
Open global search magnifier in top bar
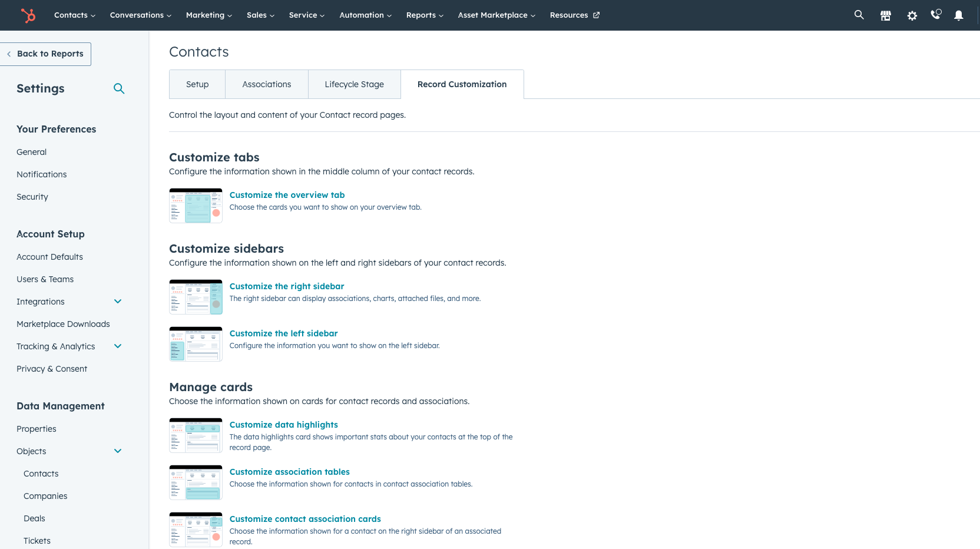tap(859, 15)
